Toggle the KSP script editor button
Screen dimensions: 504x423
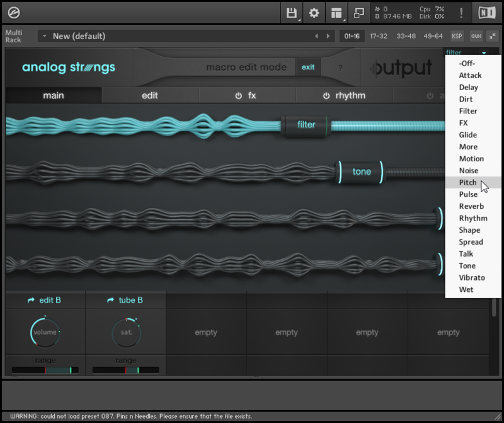point(457,36)
